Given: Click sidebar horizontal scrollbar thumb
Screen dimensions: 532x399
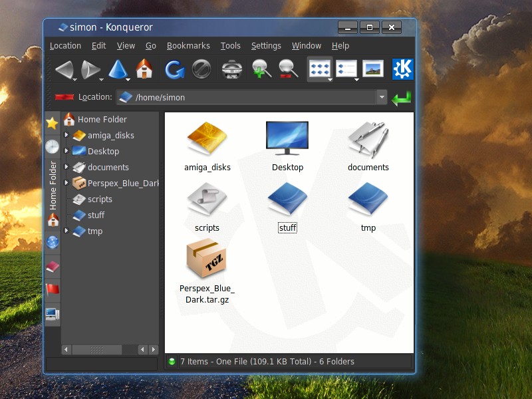Looking at the screenshot, I should click(97, 350).
